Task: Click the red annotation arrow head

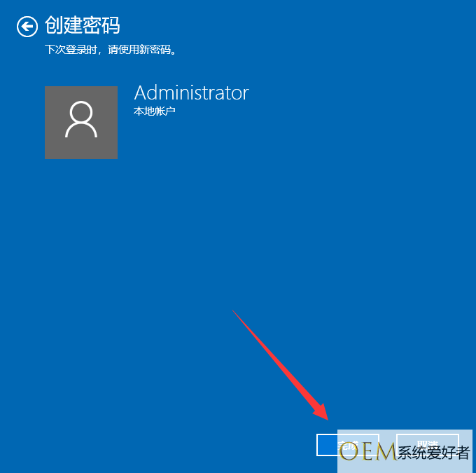Action: pyautogui.click(x=322, y=413)
